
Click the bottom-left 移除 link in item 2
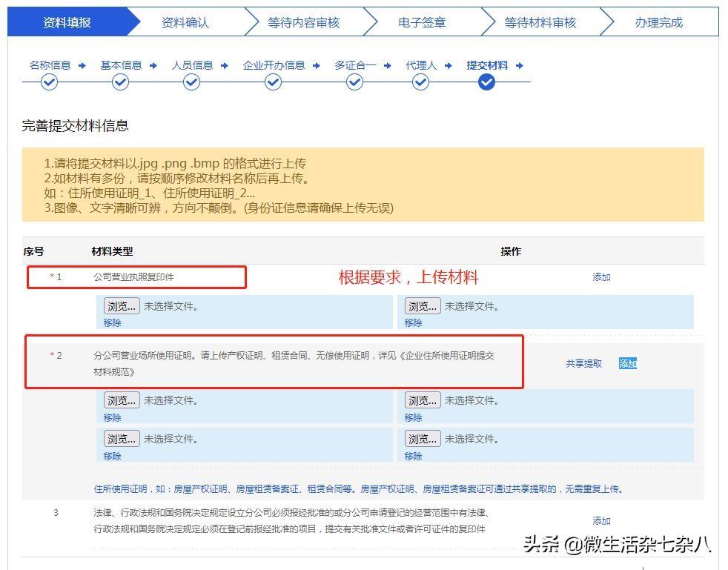113,457
